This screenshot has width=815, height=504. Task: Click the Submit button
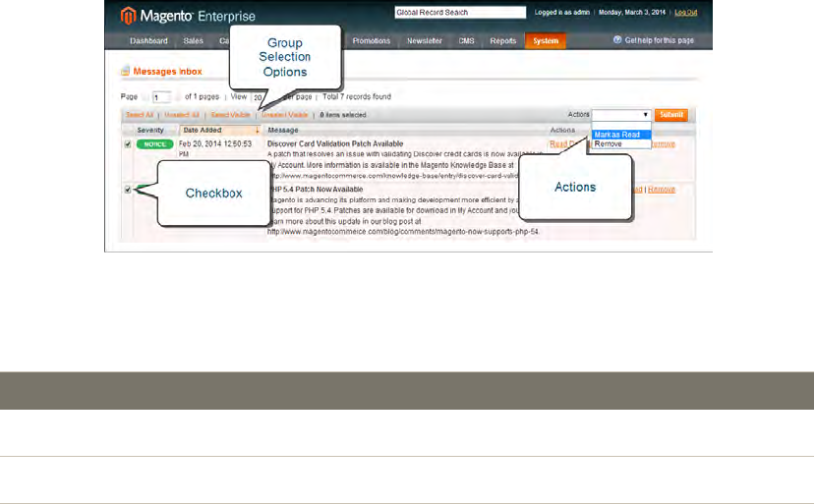coord(671,115)
